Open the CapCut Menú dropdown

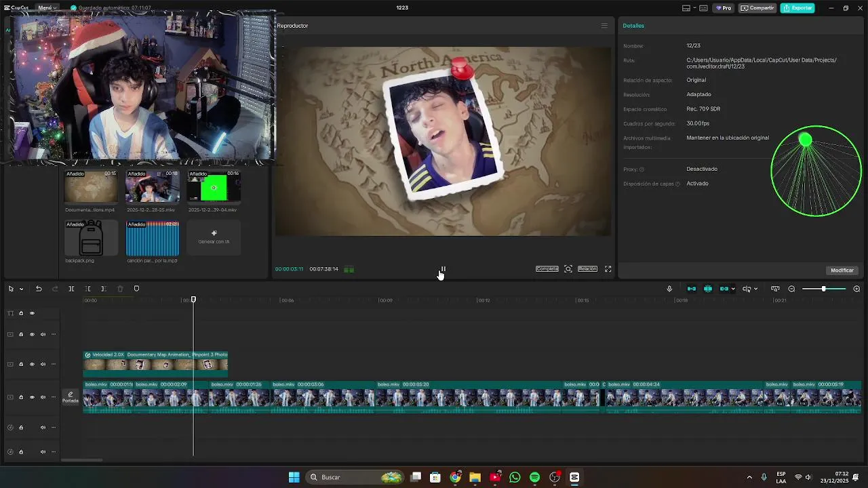pyautogui.click(x=47, y=7)
